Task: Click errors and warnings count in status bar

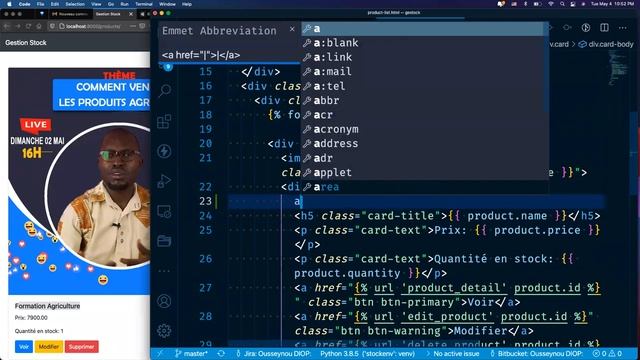Action: coord(608,353)
